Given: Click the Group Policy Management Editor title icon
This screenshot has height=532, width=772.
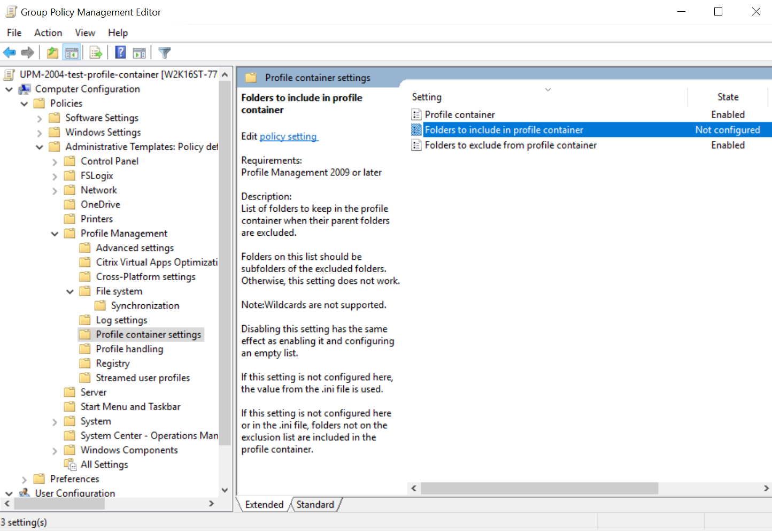Looking at the screenshot, I should point(11,12).
